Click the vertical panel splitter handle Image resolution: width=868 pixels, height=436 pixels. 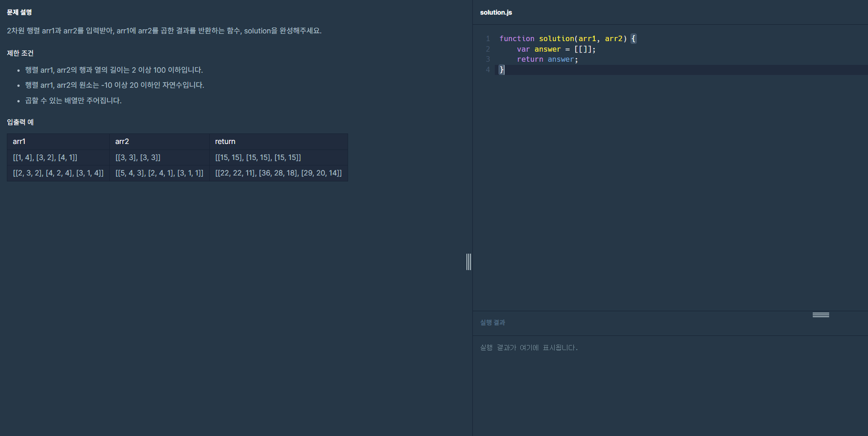pos(469,262)
